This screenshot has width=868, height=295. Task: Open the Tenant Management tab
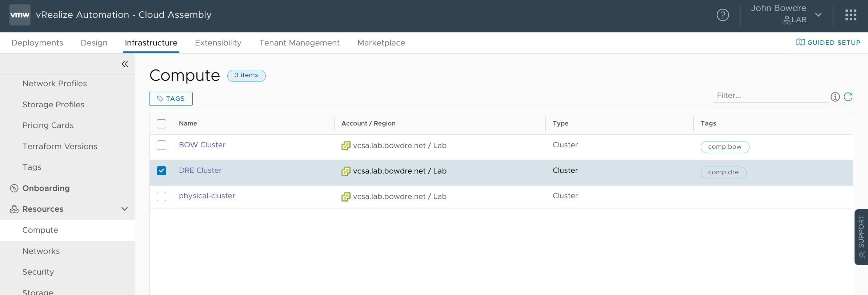click(x=299, y=43)
